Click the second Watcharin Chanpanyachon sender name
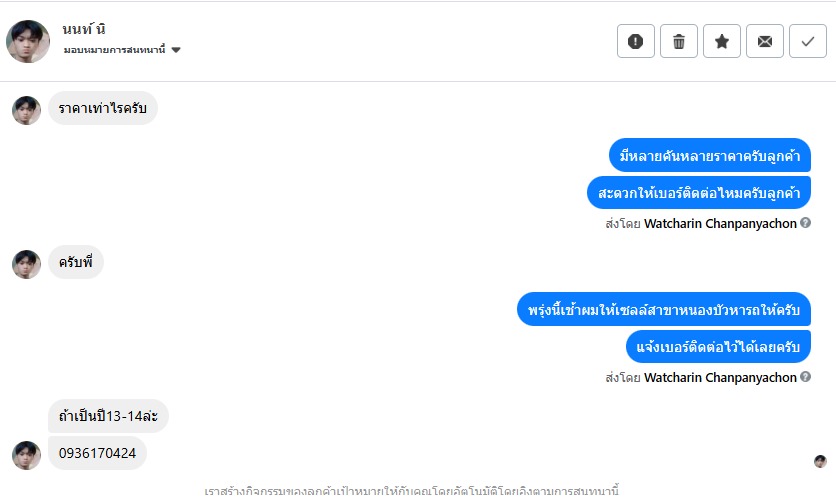This screenshot has width=836, height=501. coord(720,377)
